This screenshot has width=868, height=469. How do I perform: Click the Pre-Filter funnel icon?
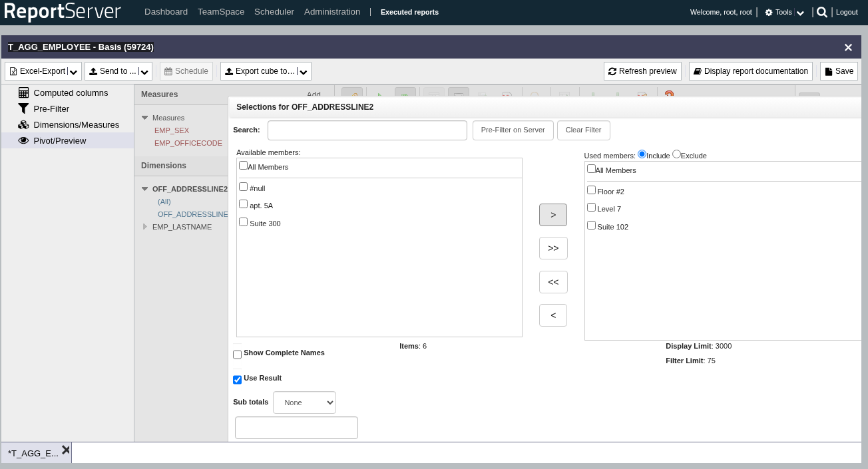pos(23,109)
